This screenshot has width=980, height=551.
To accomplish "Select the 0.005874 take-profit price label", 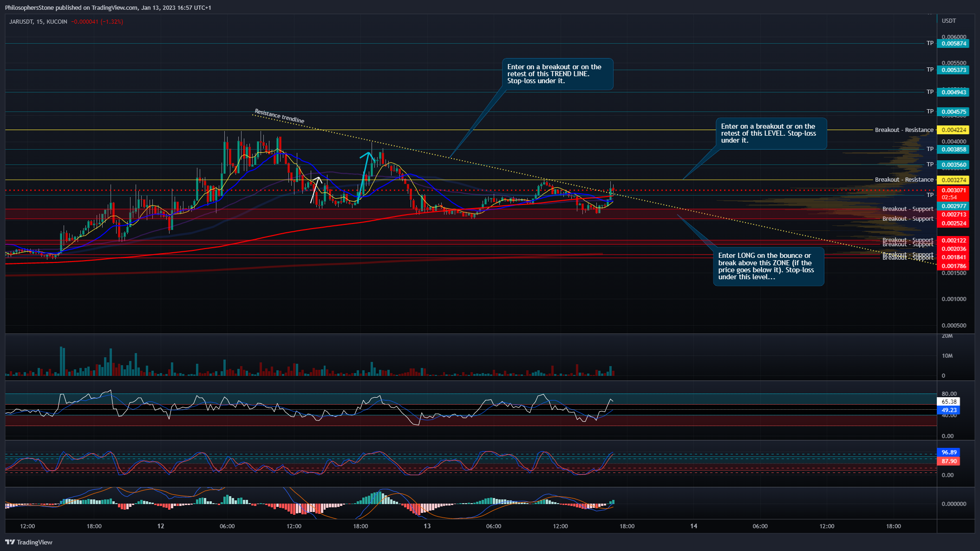I will 953,44.
